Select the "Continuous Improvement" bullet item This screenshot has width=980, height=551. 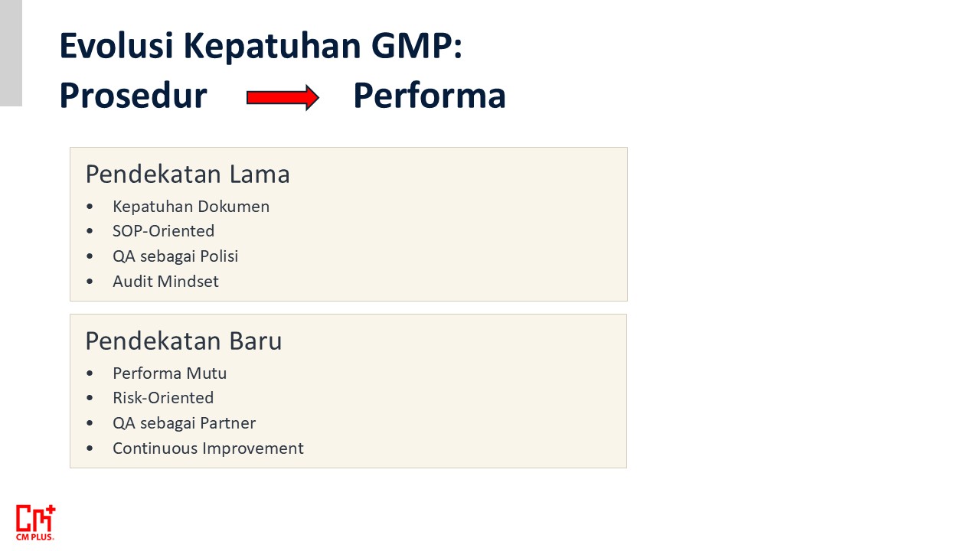click(208, 448)
